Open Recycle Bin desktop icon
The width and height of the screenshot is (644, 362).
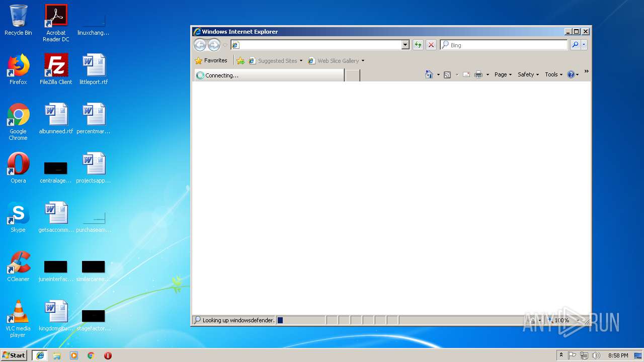tap(18, 21)
